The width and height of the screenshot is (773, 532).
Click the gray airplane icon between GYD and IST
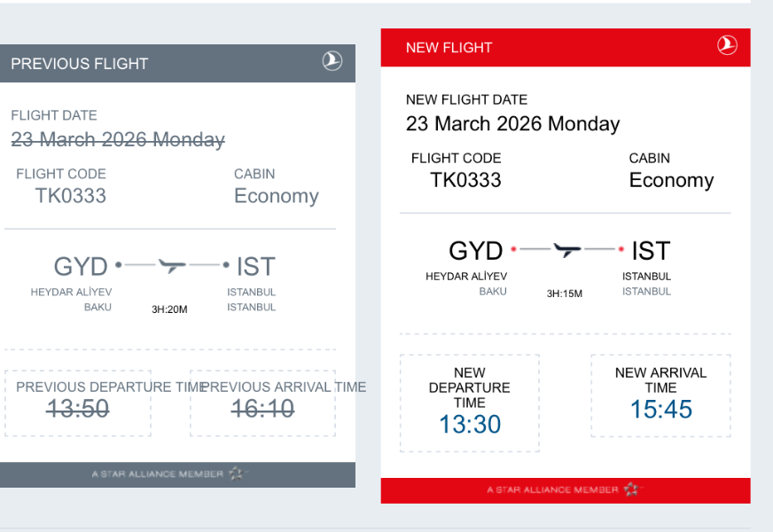172,265
